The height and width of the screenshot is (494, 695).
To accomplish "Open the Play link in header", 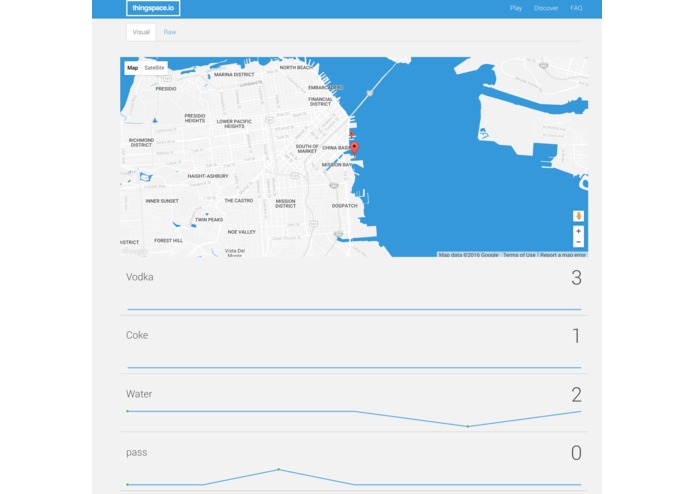I will (515, 8).
